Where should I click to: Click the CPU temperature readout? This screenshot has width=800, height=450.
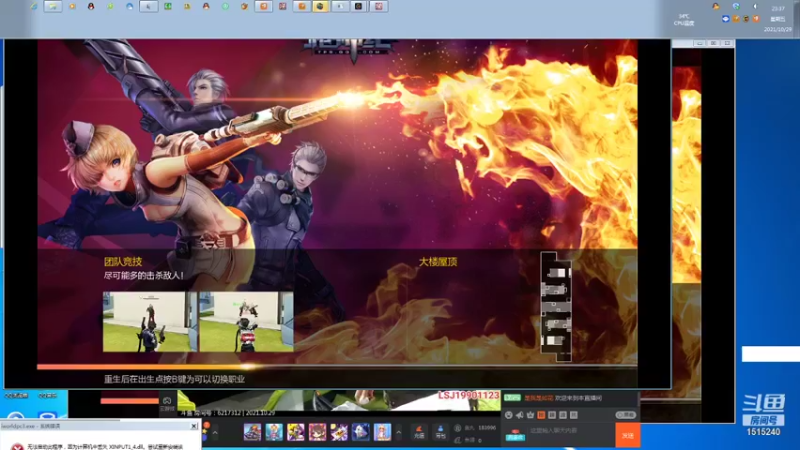coord(684,20)
